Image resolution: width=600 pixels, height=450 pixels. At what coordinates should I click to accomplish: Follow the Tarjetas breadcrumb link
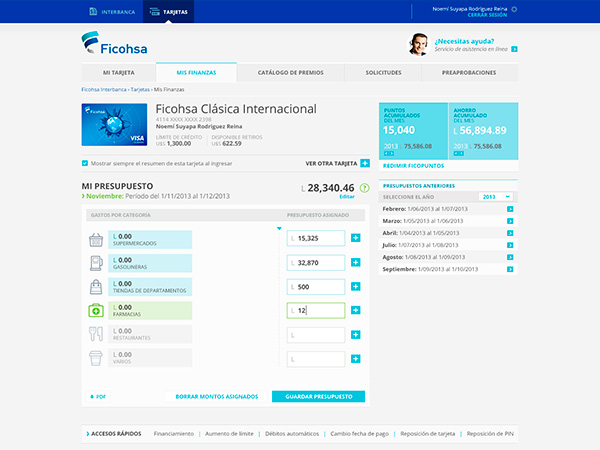pyautogui.click(x=140, y=89)
